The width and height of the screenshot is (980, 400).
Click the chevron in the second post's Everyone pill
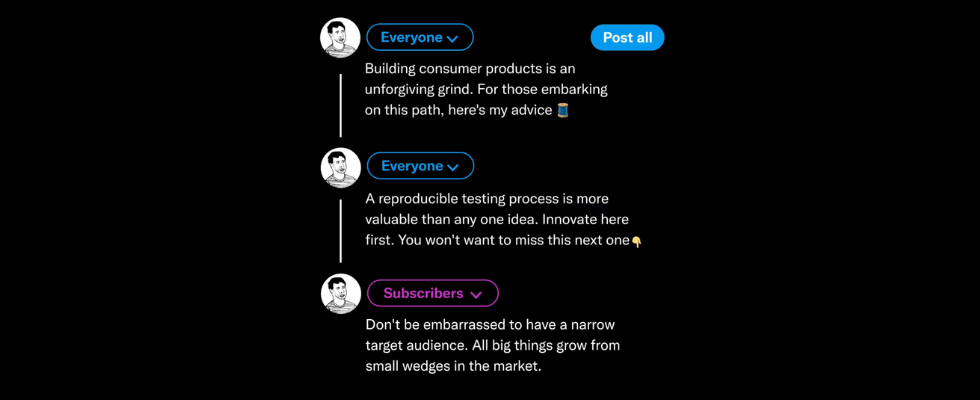click(x=452, y=167)
